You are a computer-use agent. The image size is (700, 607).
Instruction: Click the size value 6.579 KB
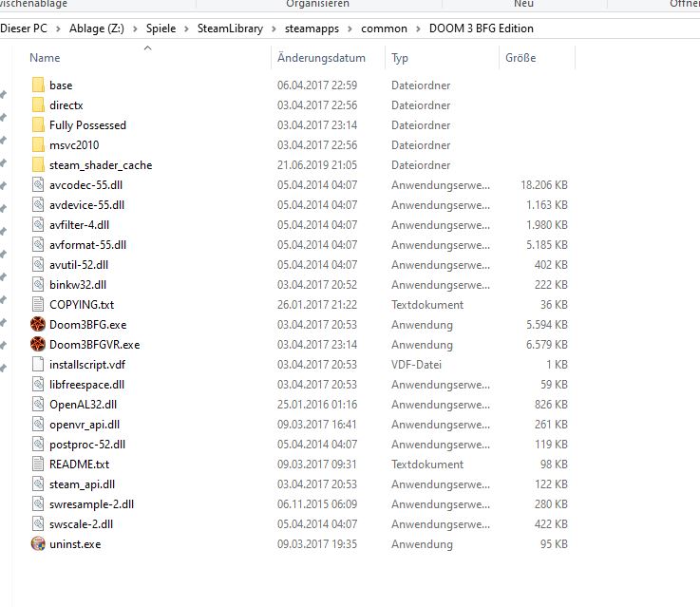[546, 345]
